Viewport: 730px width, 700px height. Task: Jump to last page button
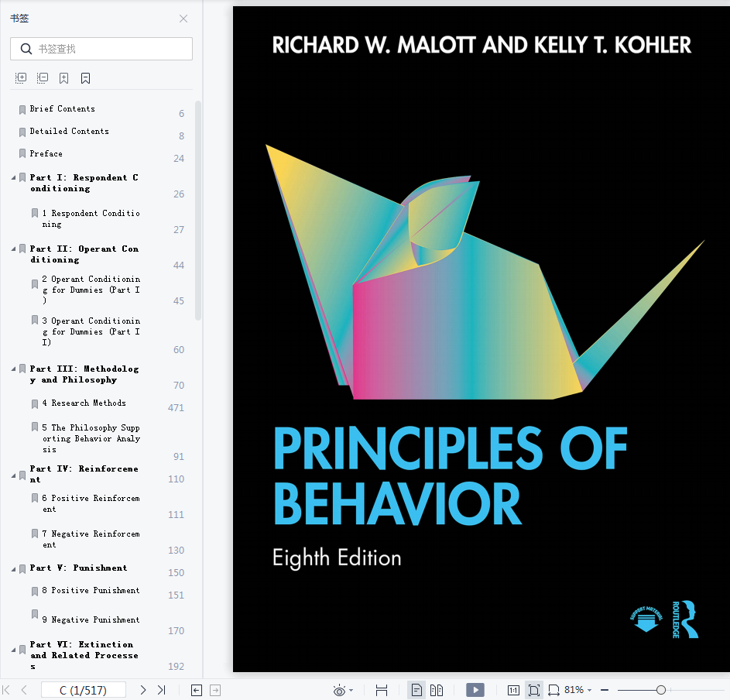161,690
